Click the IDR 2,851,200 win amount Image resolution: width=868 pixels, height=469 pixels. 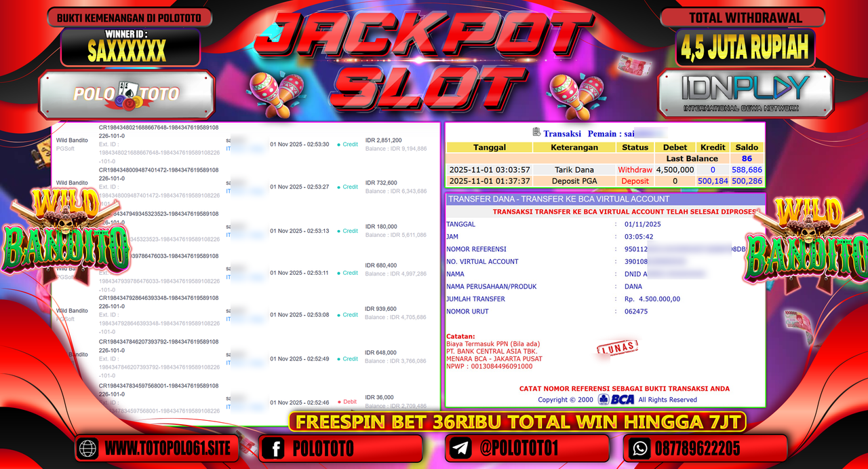click(383, 140)
